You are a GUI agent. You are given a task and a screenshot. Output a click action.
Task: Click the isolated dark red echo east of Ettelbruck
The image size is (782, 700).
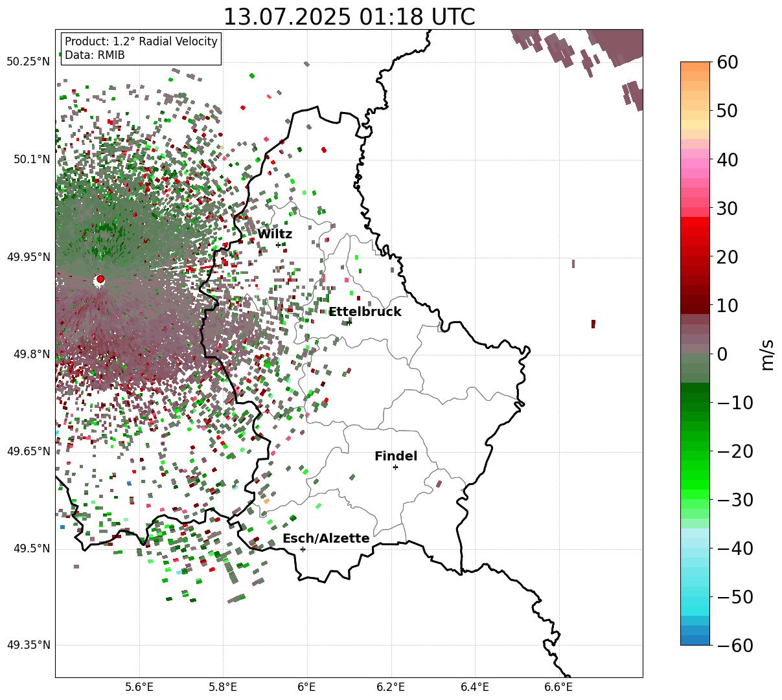tap(593, 324)
